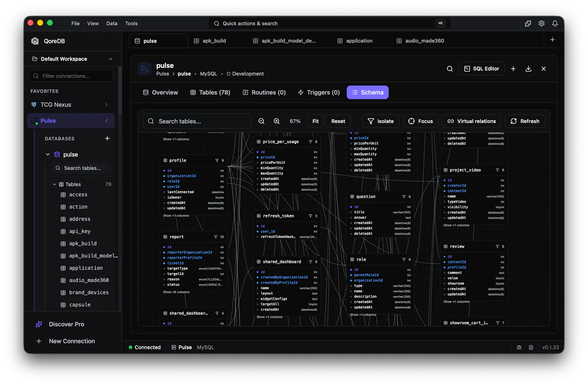This screenshot has height=385, width=588.
Task: Enable Isolate mode
Action: [381, 121]
